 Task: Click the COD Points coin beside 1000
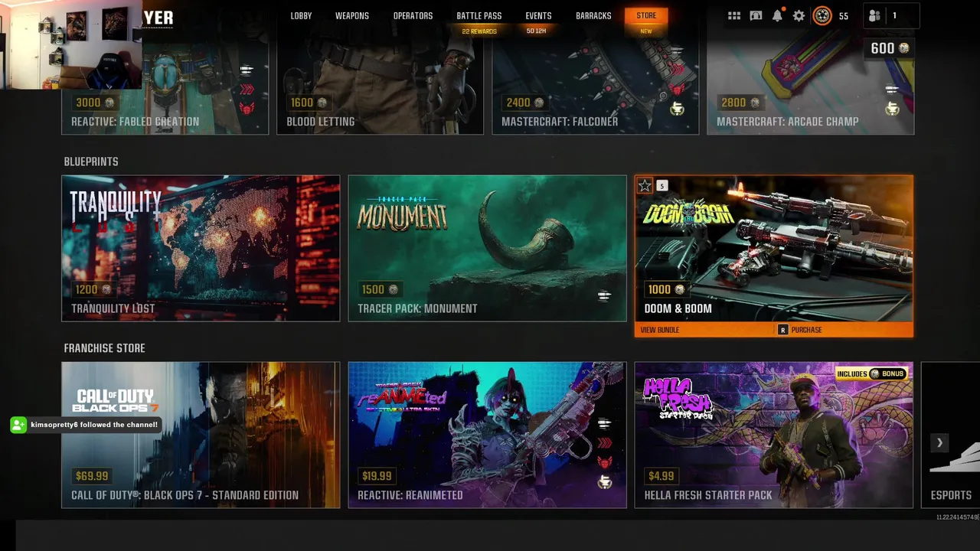(679, 289)
